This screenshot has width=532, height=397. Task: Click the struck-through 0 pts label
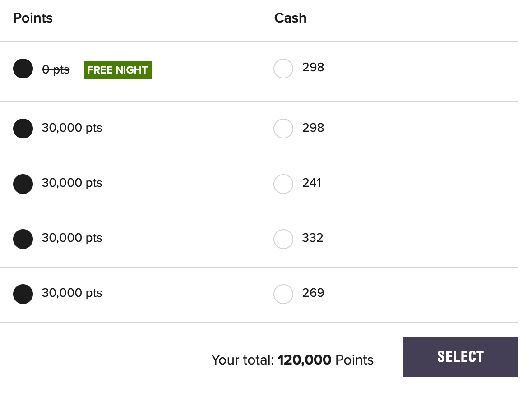point(56,70)
